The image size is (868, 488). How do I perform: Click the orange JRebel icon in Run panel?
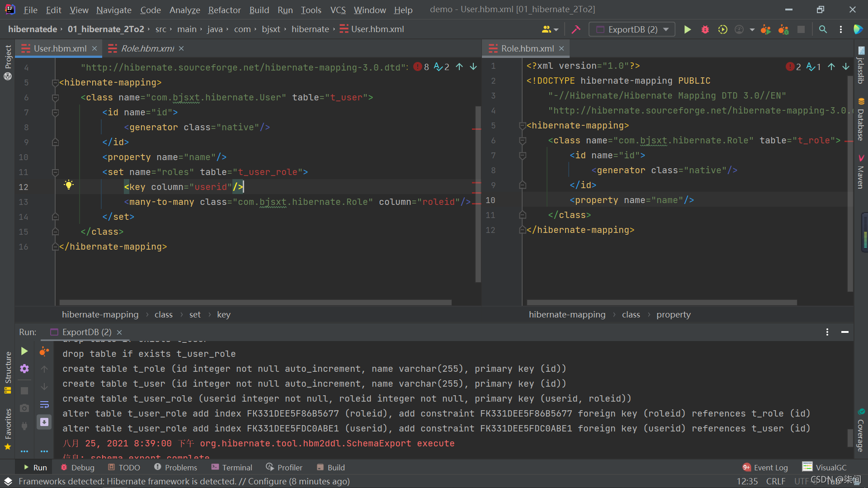[x=44, y=351]
